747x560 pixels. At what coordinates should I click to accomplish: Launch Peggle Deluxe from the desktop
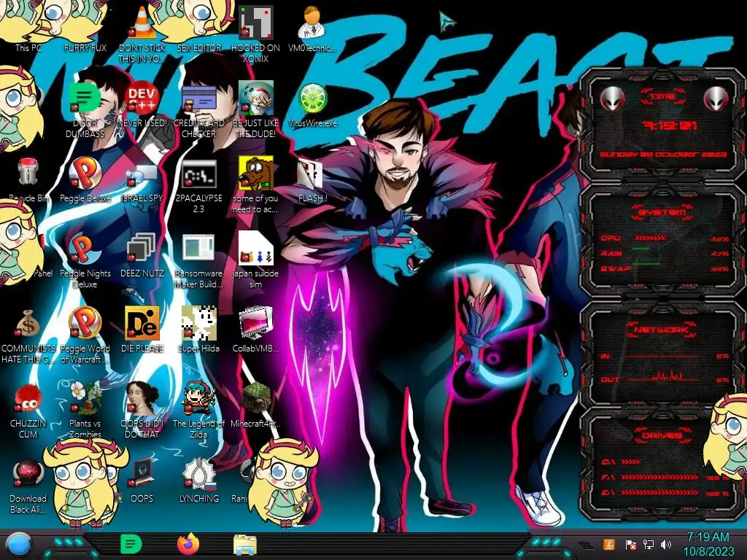point(85,173)
